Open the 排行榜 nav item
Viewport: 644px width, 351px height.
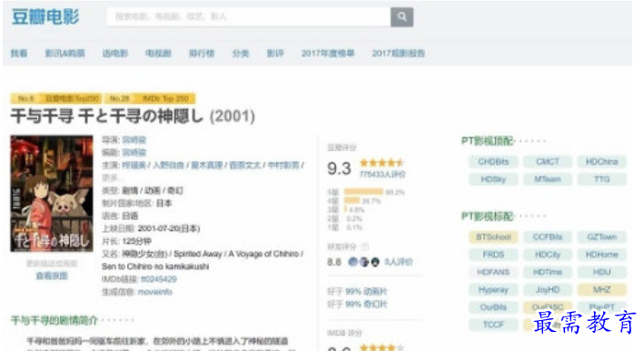tap(202, 54)
